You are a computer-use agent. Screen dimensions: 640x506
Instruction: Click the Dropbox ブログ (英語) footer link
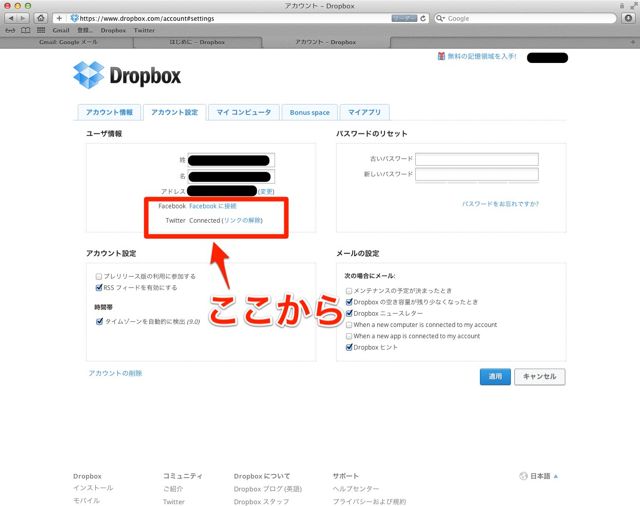268,489
